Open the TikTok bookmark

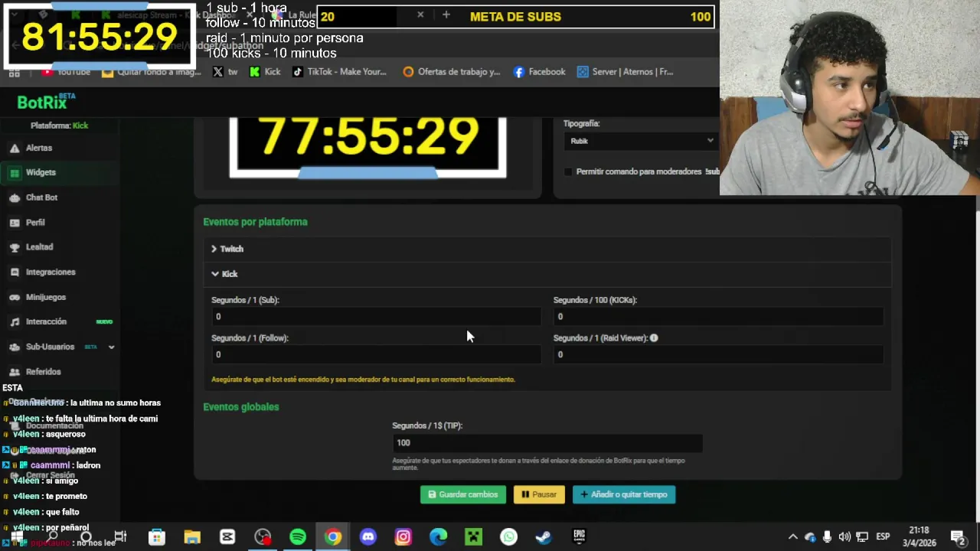point(339,72)
